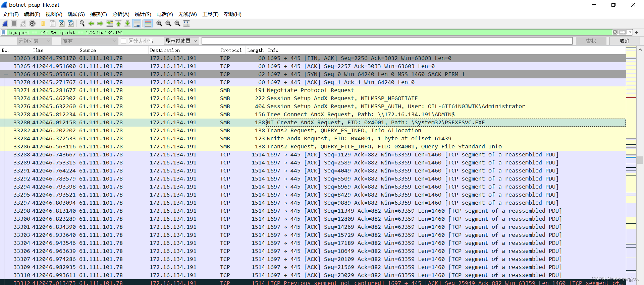
Task: Open 显示过滤器 search type dropdown
Action: coord(181,41)
